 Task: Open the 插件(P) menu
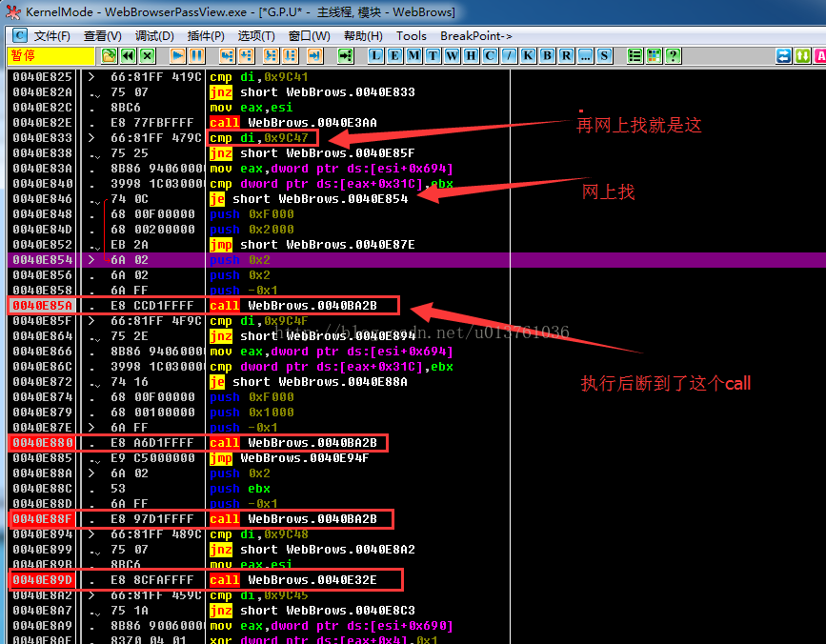click(206, 36)
